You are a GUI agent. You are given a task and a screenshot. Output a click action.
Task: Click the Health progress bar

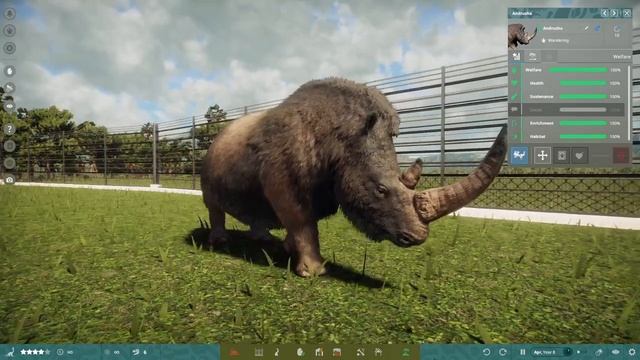[583, 83]
